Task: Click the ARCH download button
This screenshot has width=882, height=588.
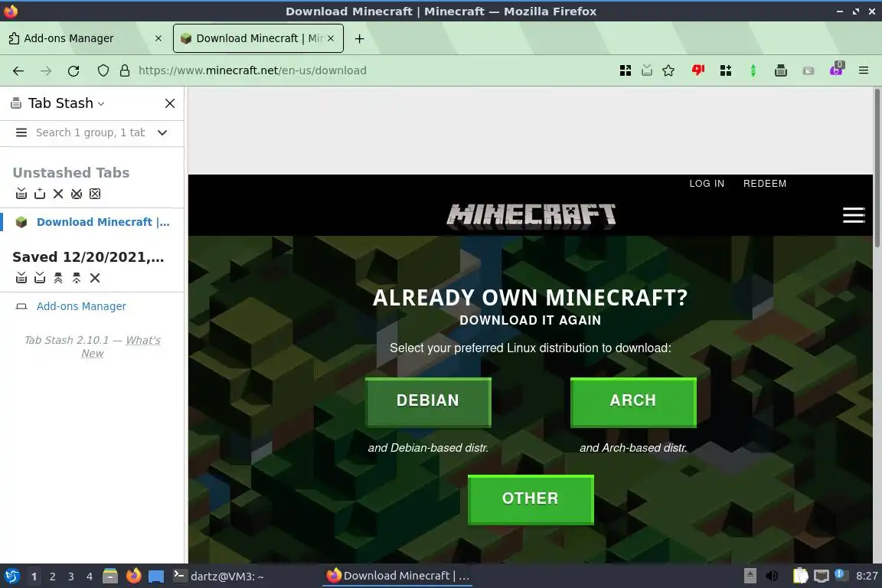Action: [x=633, y=402]
